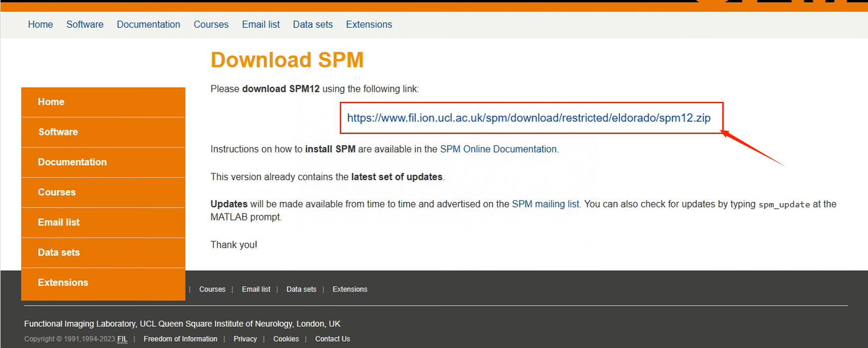The image size is (868, 348).
Task: Click the Copyright 1991,1994-2023 text
Action: [x=69, y=339]
